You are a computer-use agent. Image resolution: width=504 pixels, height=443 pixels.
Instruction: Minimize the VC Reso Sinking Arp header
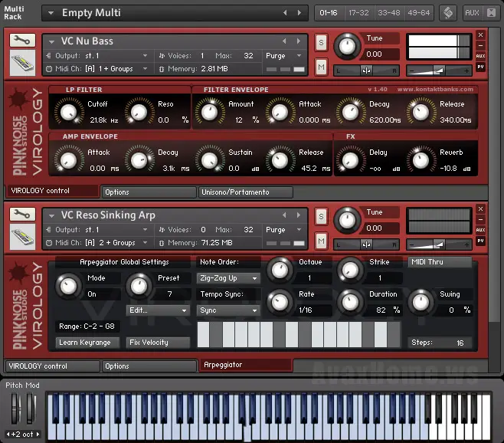[480, 220]
